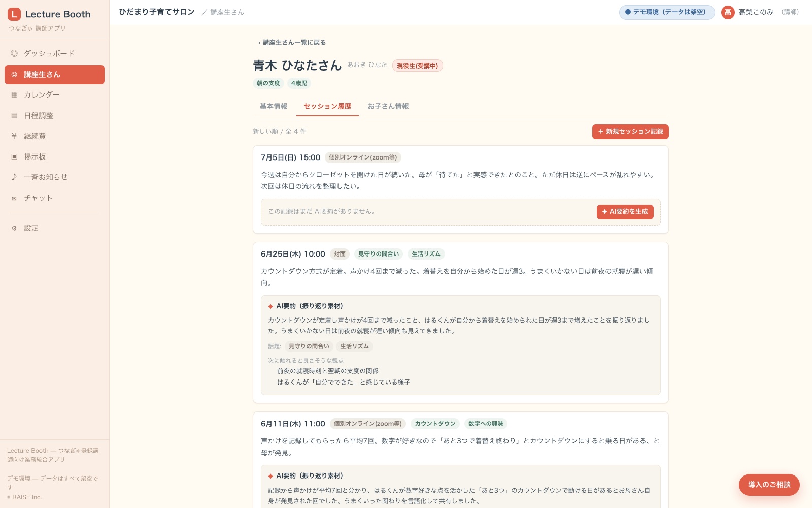Image resolution: width=812 pixels, height=508 pixels.
Task: Click the デモ環境（データは架空）badge
Action: tap(667, 12)
